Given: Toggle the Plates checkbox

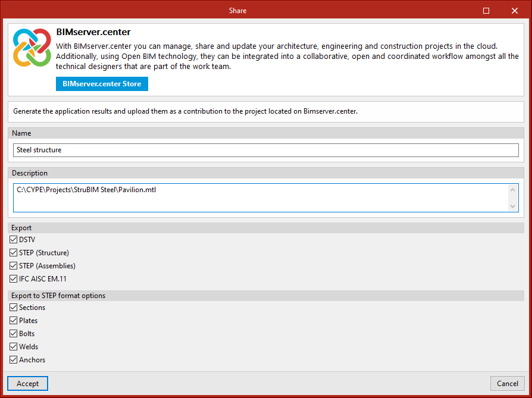Looking at the screenshot, I should click(x=14, y=320).
